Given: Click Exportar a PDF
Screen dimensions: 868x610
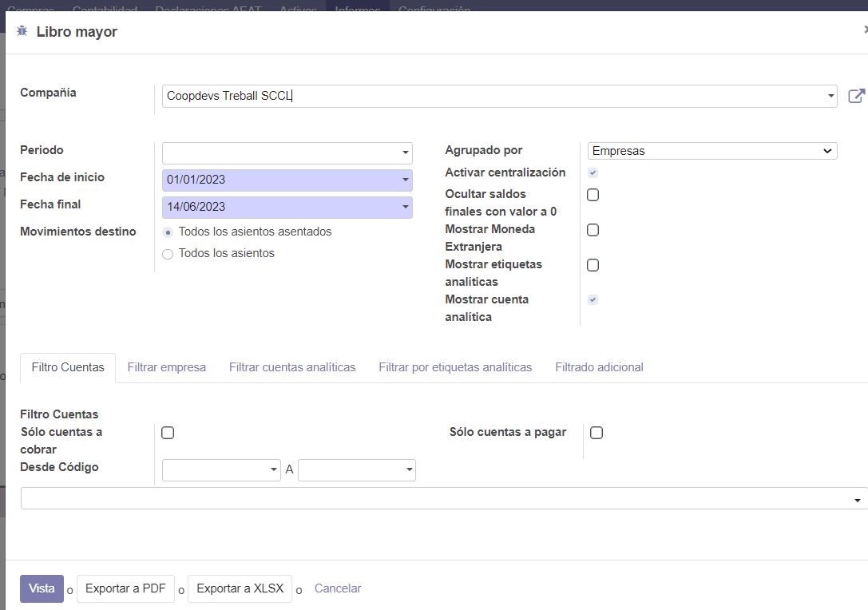Looking at the screenshot, I should [x=125, y=588].
